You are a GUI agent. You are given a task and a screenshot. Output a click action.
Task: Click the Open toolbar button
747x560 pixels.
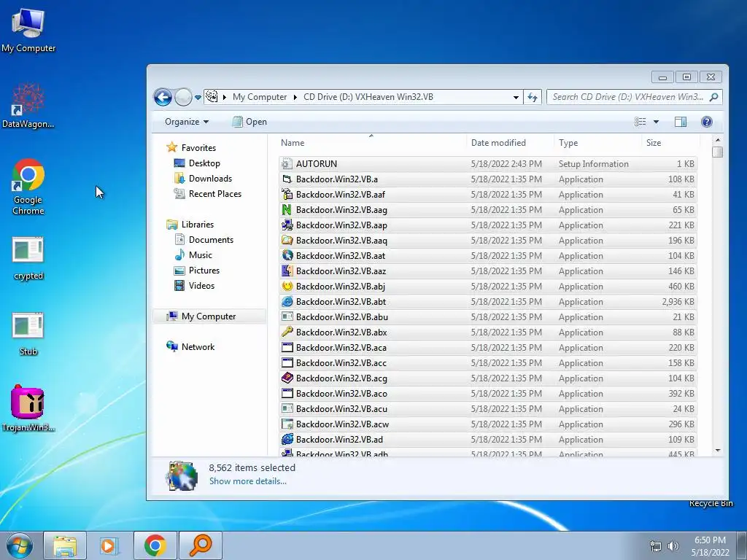pyautogui.click(x=249, y=122)
